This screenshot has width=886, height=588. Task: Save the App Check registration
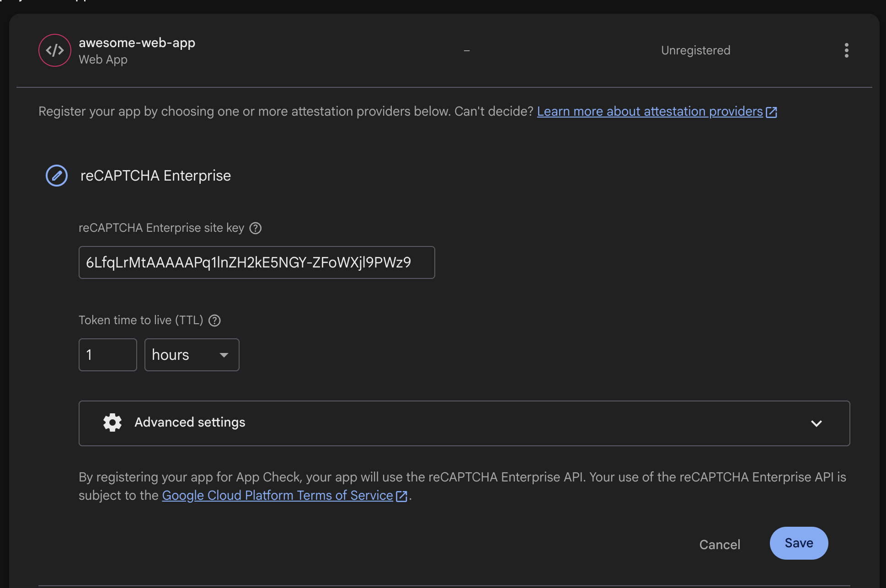point(799,543)
